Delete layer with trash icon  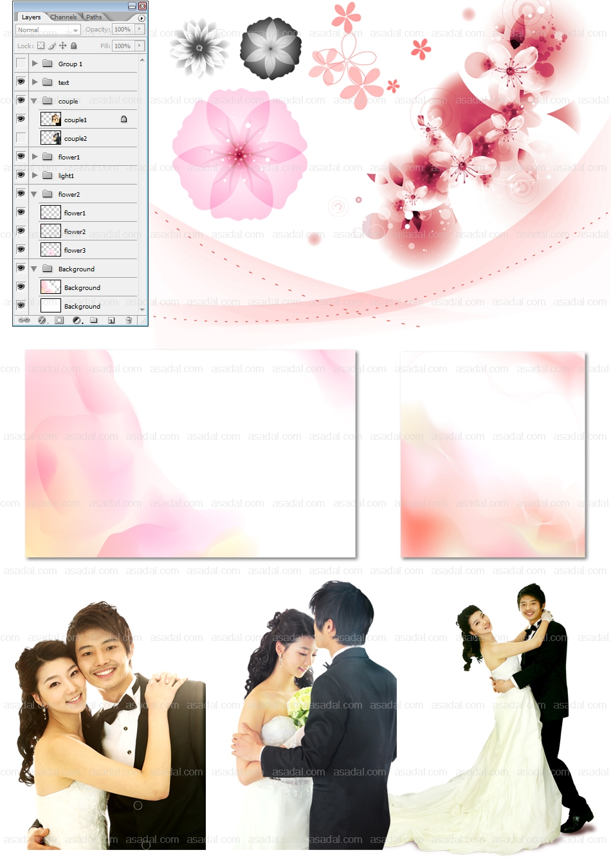(x=129, y=320)
